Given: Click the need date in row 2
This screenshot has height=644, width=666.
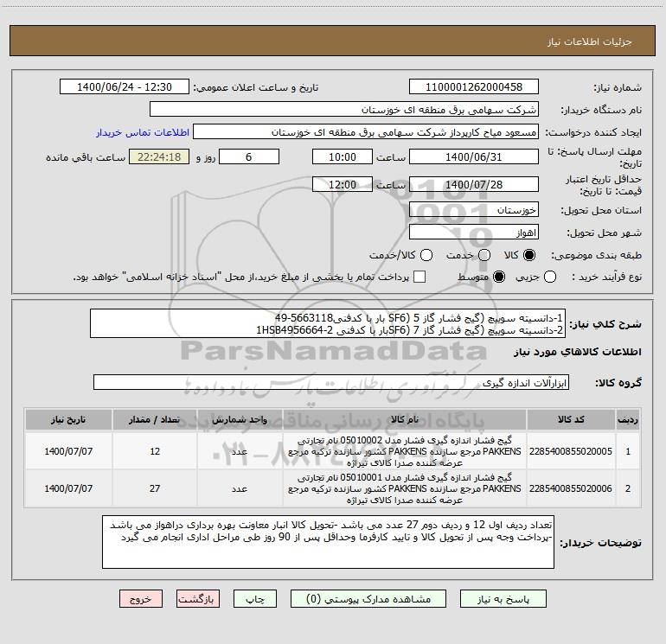Looking at the screenshot, I should click(68, 488).
